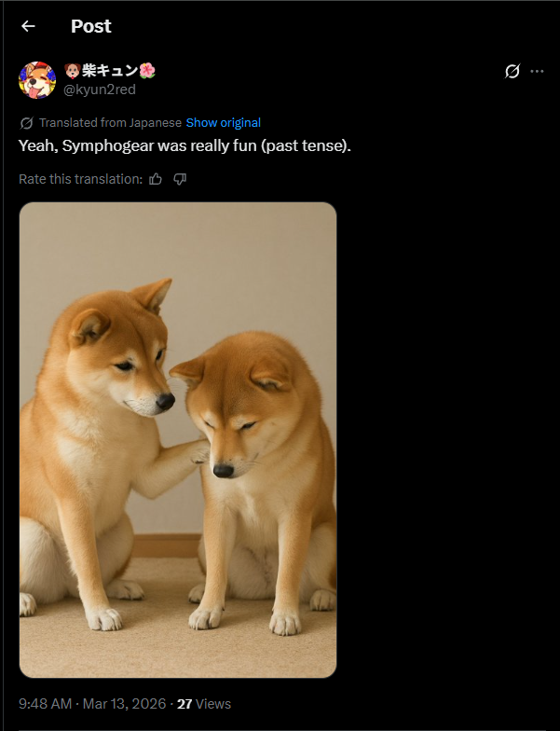The width and height of the screenshot is (560, 731).
Task: Click the Post header title
Action: tap(91, 26)
